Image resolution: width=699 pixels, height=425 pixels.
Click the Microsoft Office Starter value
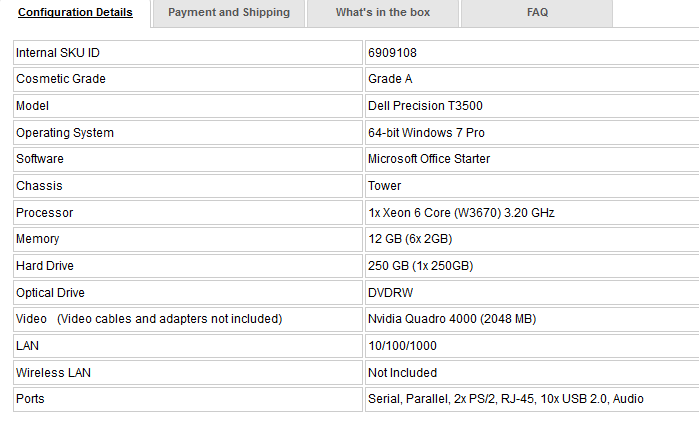(x=429, y=159)
